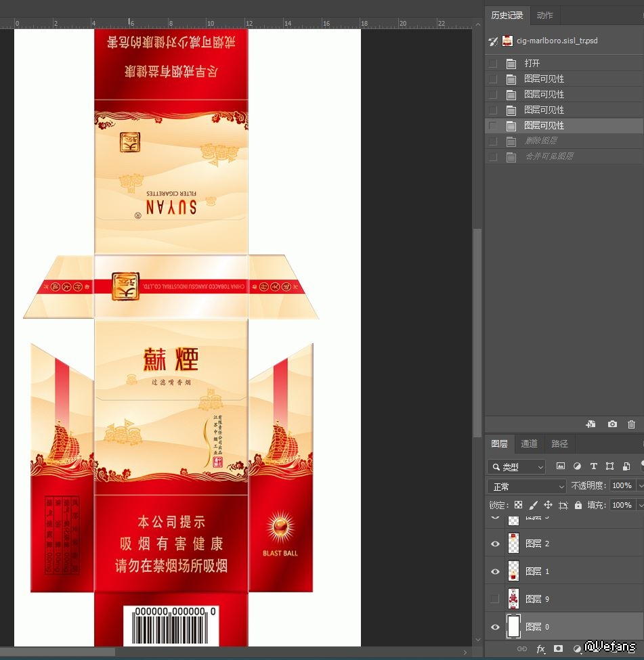The height and width of the screenshot is (660, 644).
Task: Open 不透明度 slider dropdown arrow
Action: (x=640, y=485)
